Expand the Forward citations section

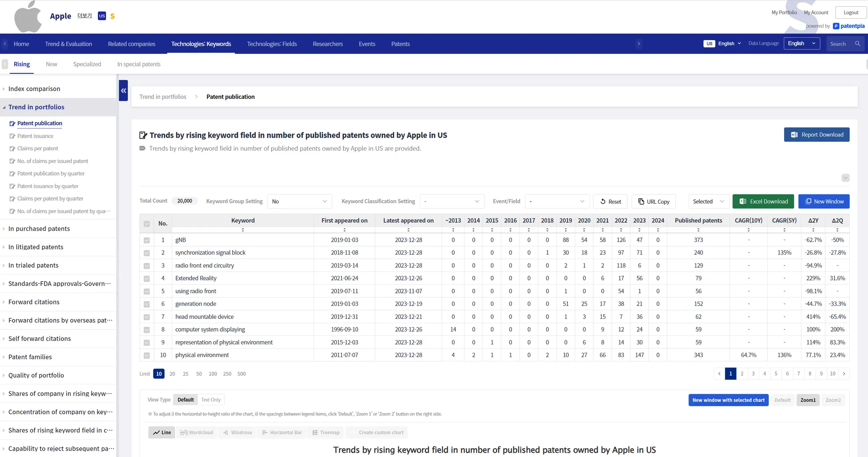click(34, 302)
